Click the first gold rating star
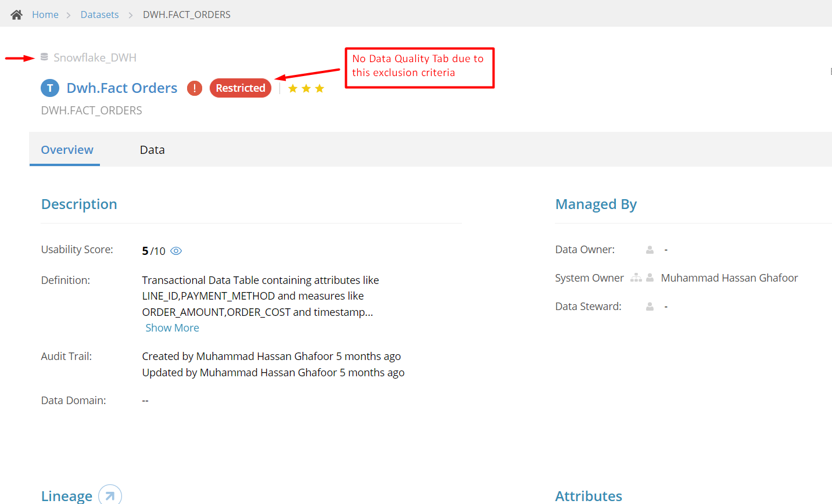832x504 pixels. [293, 88]
